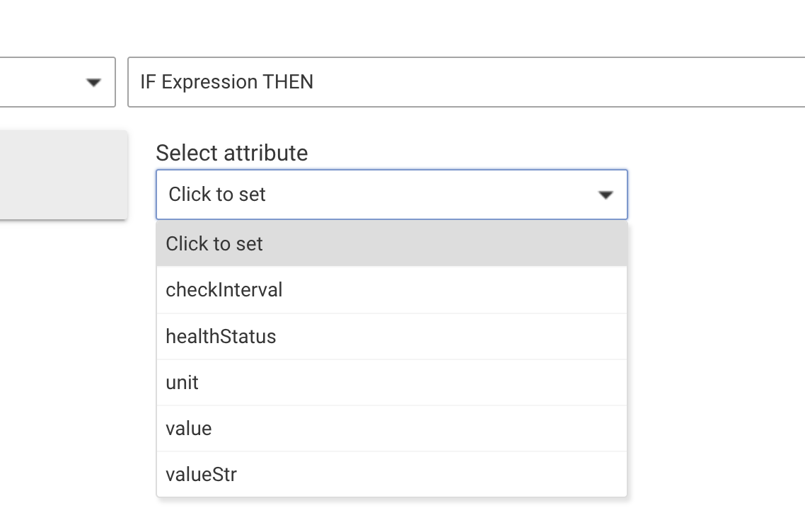Image resolution: width=805 pixels, height=532 pixels.
Task: Click the word 'Expression' in the rule field
Action: (209, 82)
